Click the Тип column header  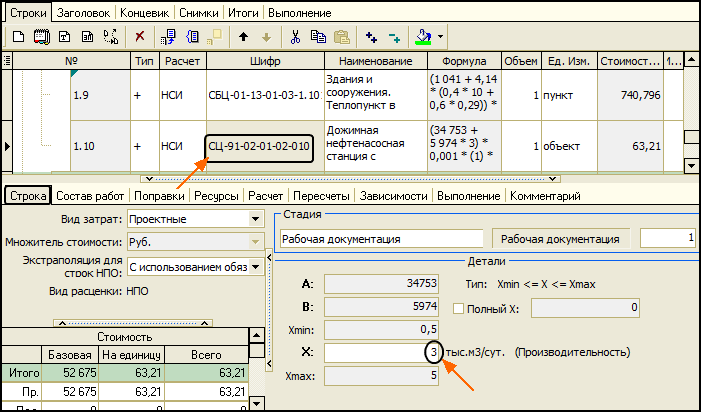point(144,61)
